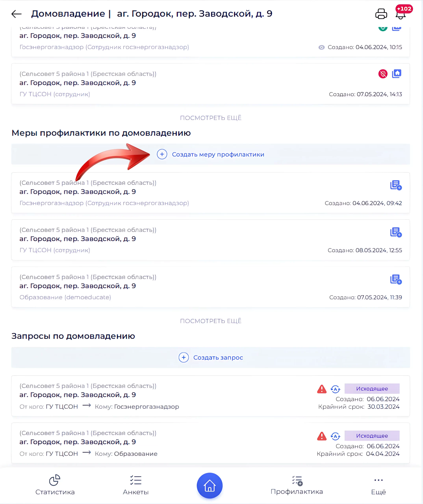423x504 pixels.
Task: Click red warning triangle on request to Госэнергогазнадзор
Action: click(x=322, y=389)
